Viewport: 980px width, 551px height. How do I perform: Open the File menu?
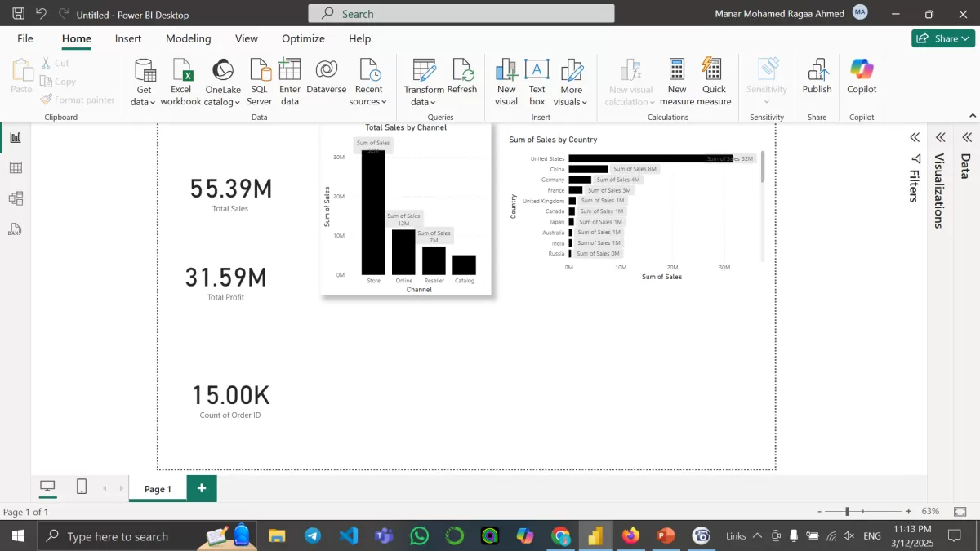[25, 38]
